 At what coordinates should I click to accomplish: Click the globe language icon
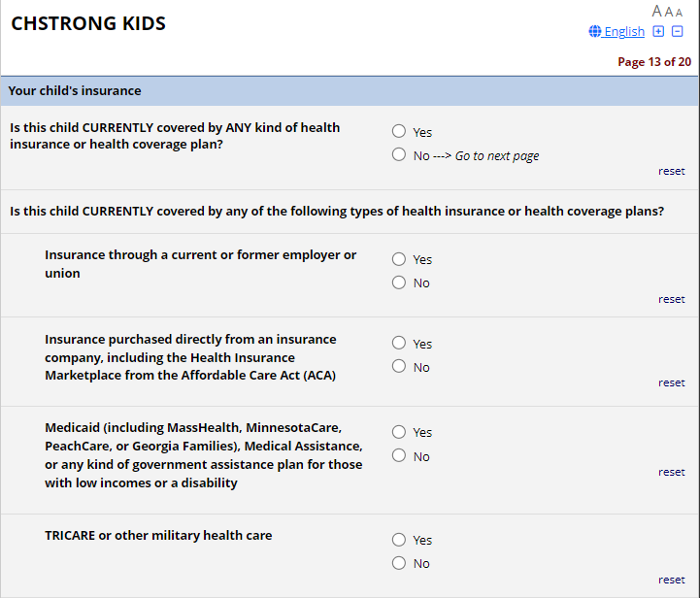coord(595,32)
